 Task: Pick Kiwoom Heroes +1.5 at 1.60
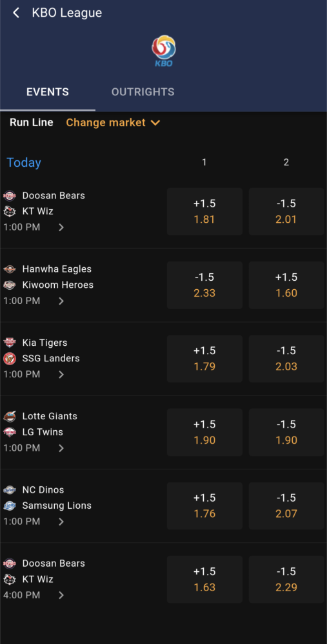coord(286,285)
